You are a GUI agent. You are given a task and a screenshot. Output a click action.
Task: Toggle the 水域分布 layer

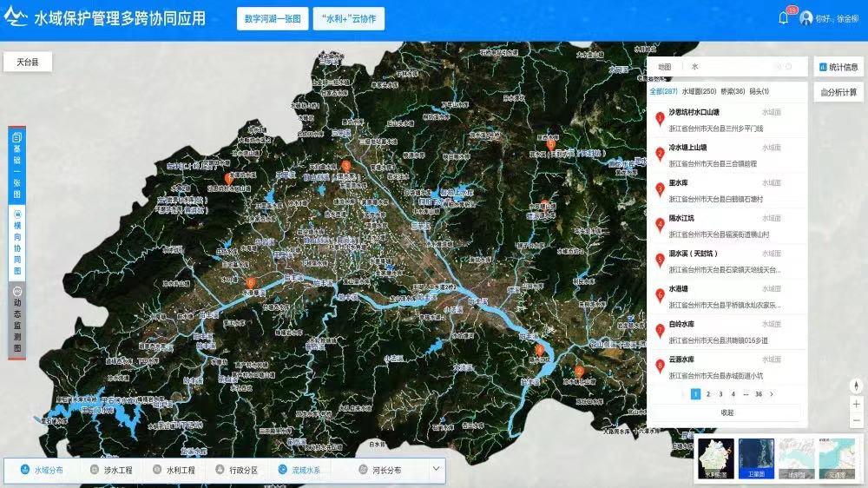tap(42, 470)
